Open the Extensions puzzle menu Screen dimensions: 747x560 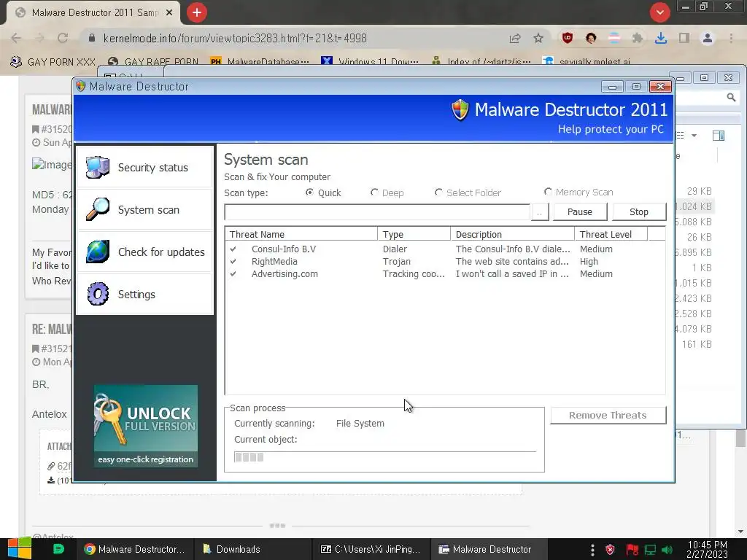[x=637, y=38]
